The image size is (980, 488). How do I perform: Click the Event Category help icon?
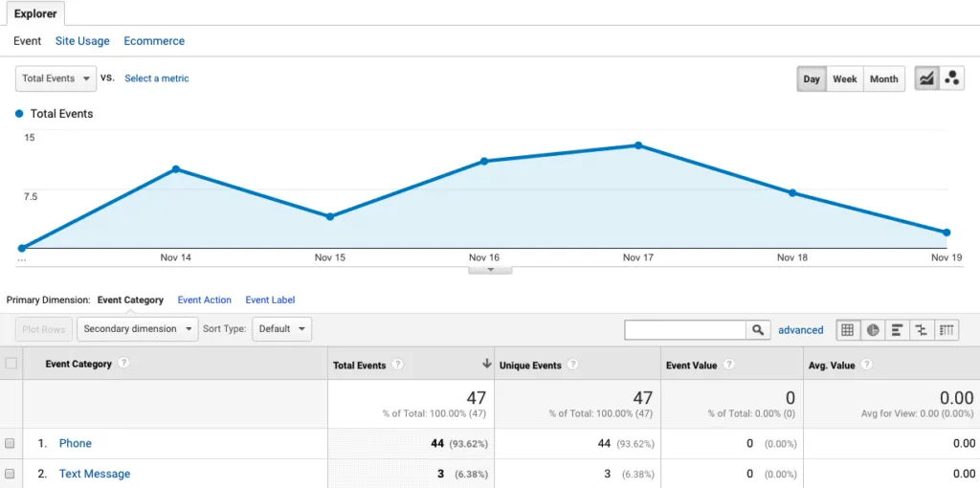pyautogui.click(x=123, y=364)
